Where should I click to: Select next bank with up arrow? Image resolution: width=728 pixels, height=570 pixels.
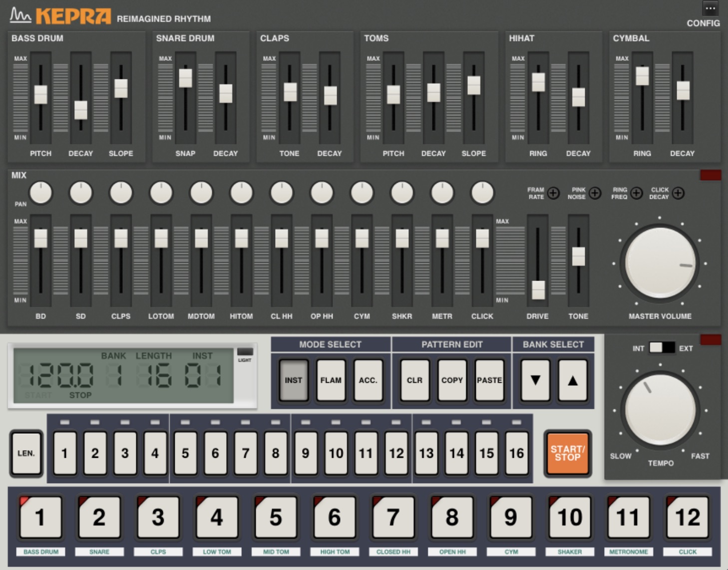(x=573, y=380)
